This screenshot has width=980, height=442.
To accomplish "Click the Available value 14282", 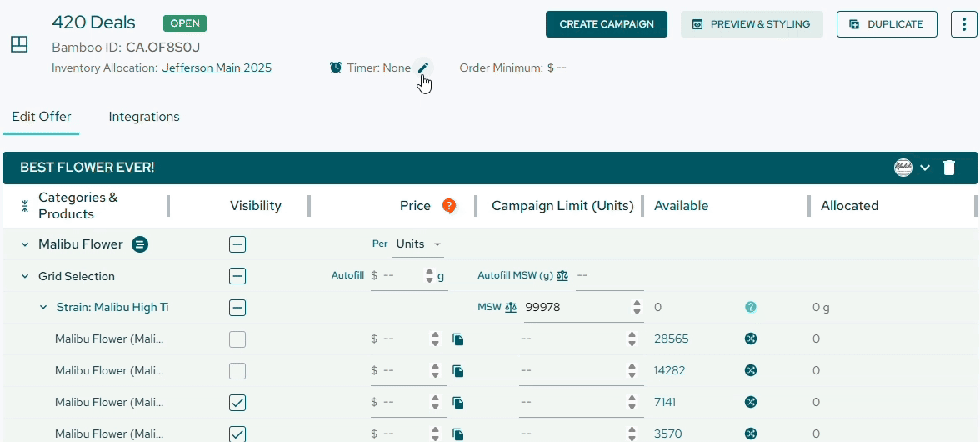I will (669, 370).
